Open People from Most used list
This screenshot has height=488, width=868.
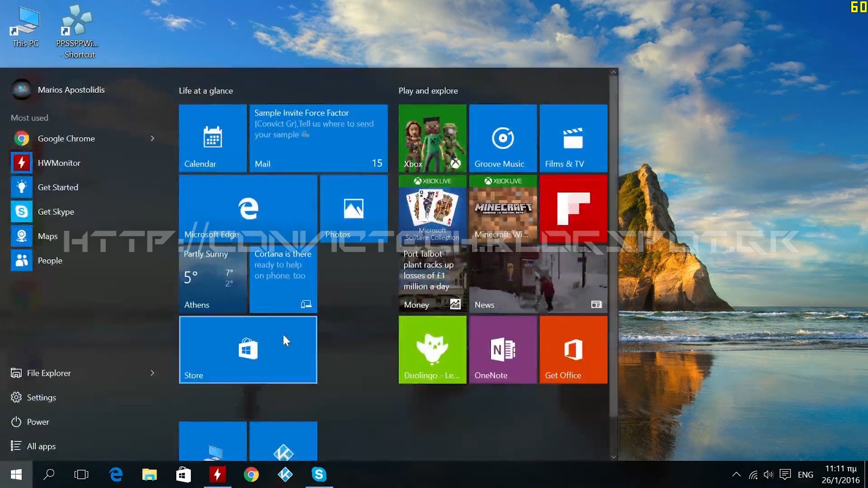pos(84,260)
